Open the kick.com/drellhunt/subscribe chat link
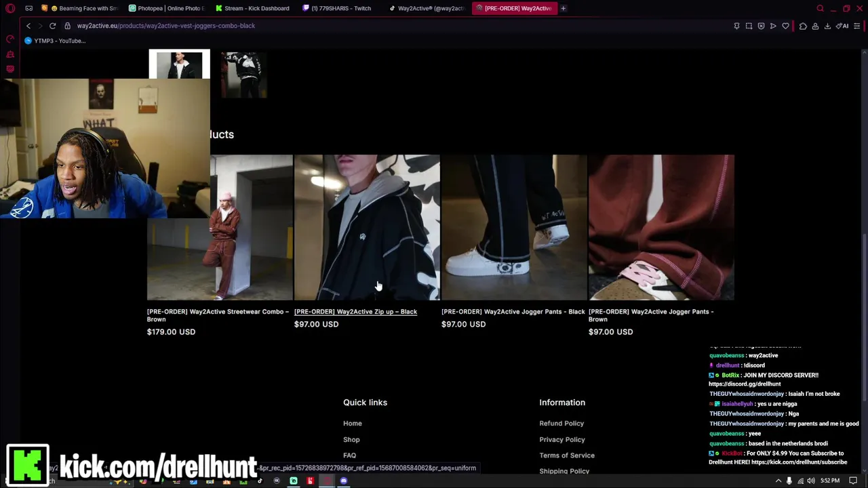 pyautogui.click(x=799, y=462)
